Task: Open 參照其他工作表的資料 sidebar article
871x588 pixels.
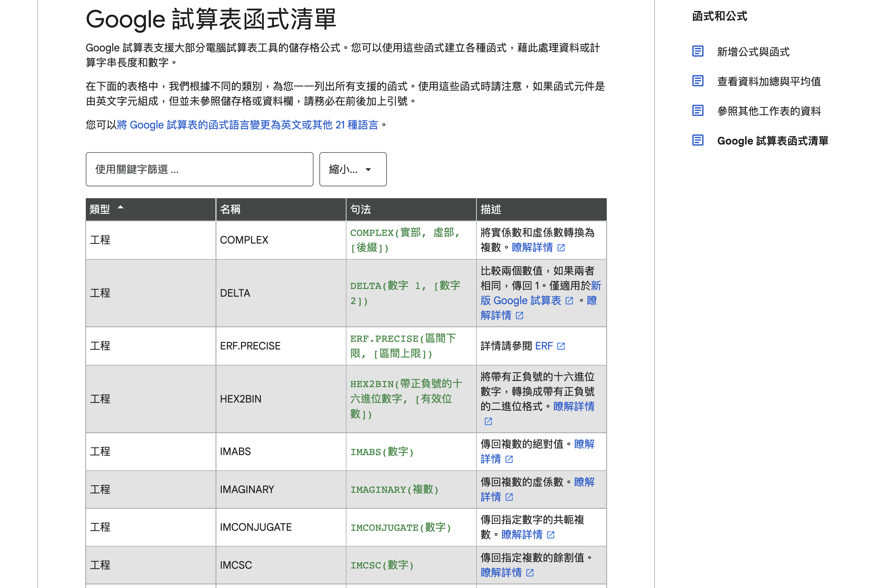Action: pyautogui.click(x=769, y=111)
